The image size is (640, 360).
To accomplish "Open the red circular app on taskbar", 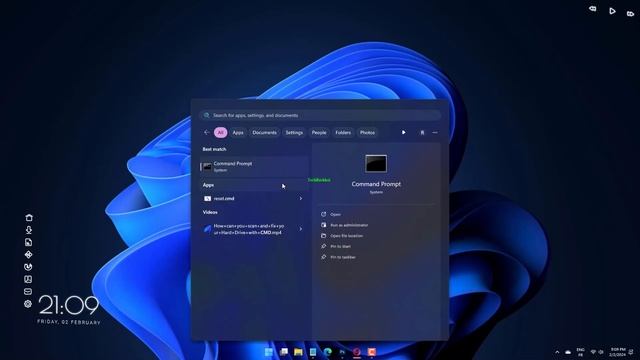I will pos(357,352).
